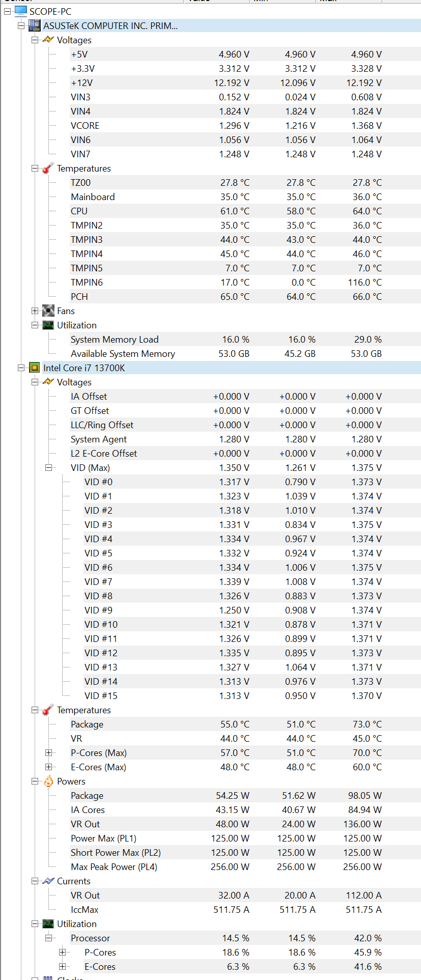Collapse the CPU Processor utilization node
This screenshot has width=421, height=980.
click(x=48, y=938)
